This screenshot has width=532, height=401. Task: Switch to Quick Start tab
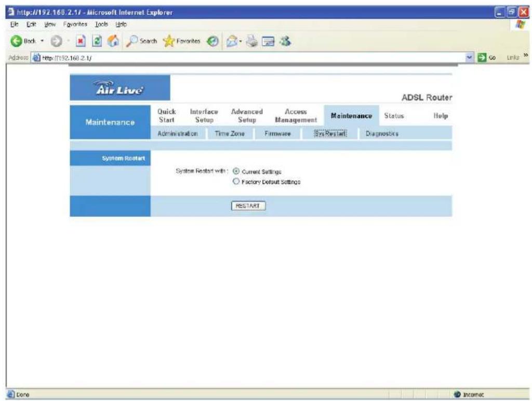(x=167, y=116)
